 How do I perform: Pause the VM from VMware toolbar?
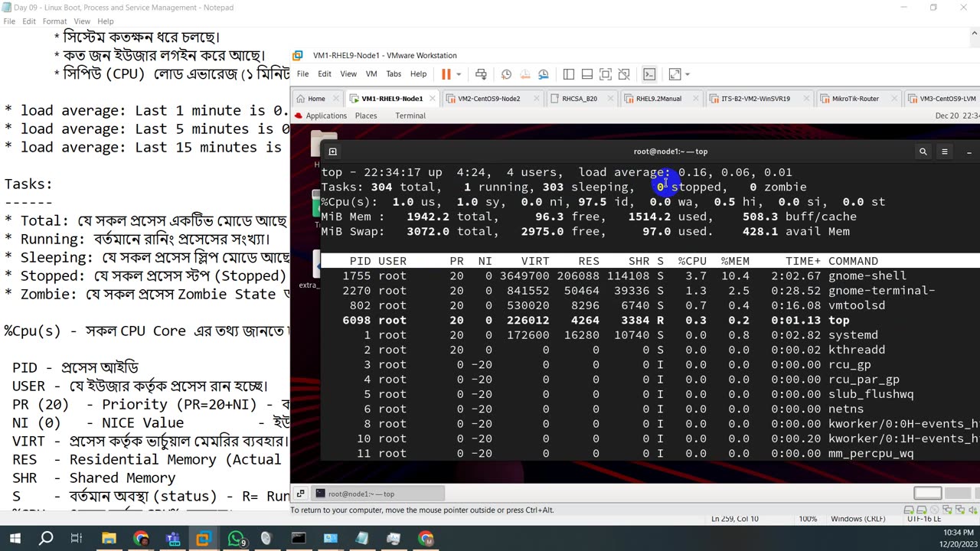pos(446,74)
